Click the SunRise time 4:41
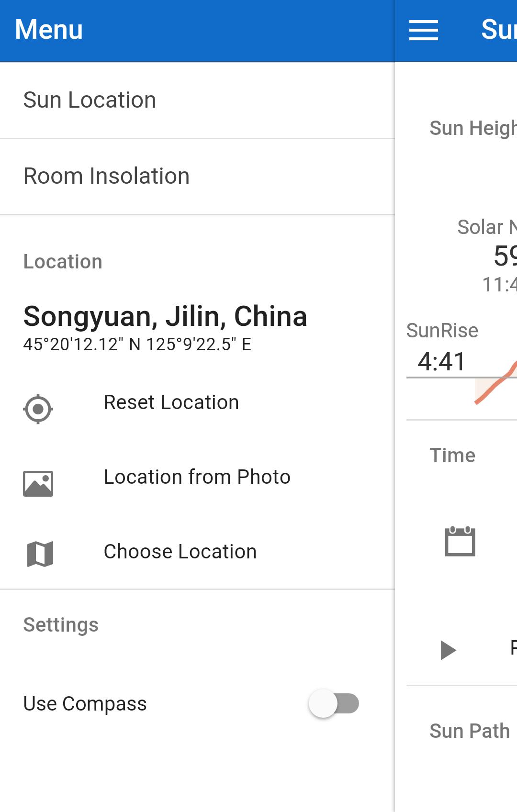 tap(441, 362)
